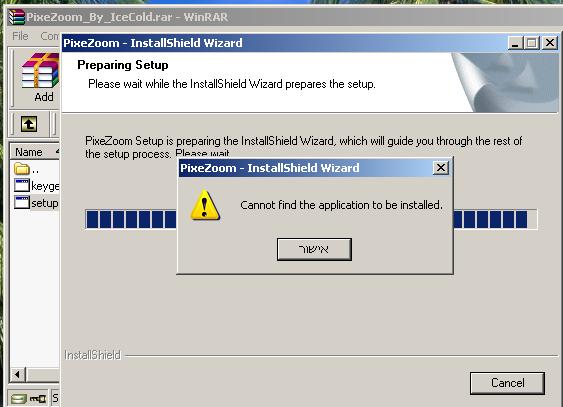563x407 pixels.
Task: Cancel the InstallShield setup
Action: click(507, 383)
